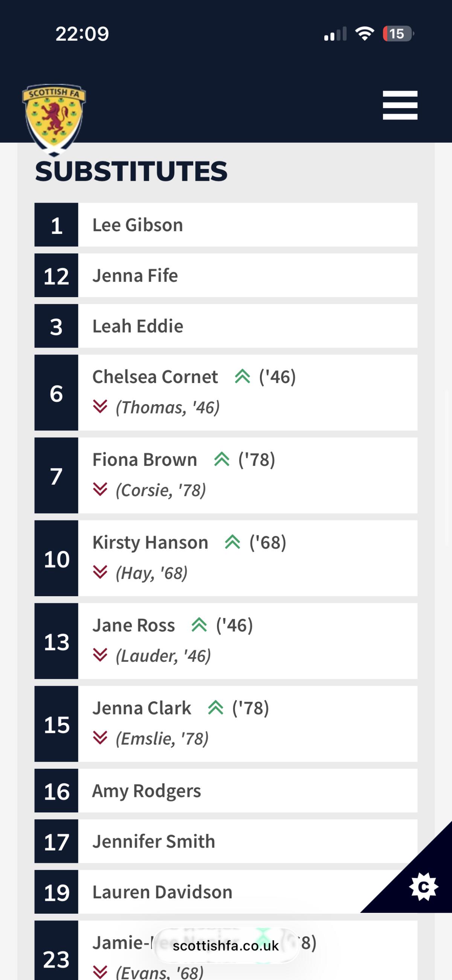452x980 pixels.
Task: Tap green sub-on arrow beside Fiona Brown
Action: click(222, 459)
